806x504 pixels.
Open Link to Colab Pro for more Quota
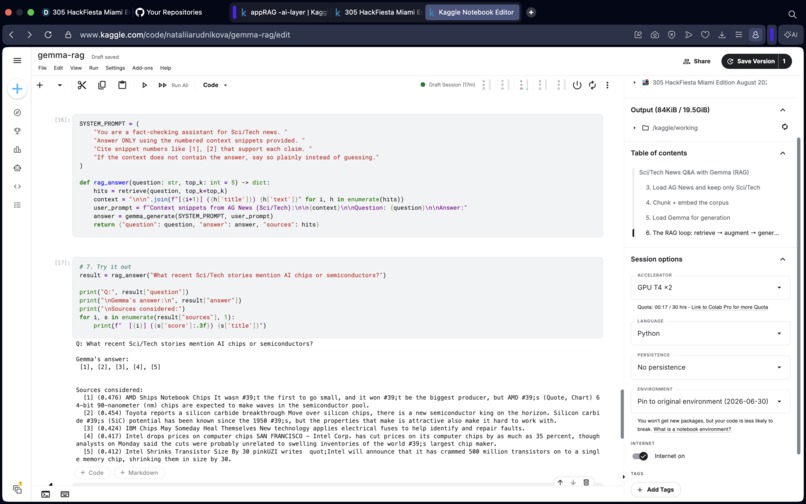(x=729, y=307)
